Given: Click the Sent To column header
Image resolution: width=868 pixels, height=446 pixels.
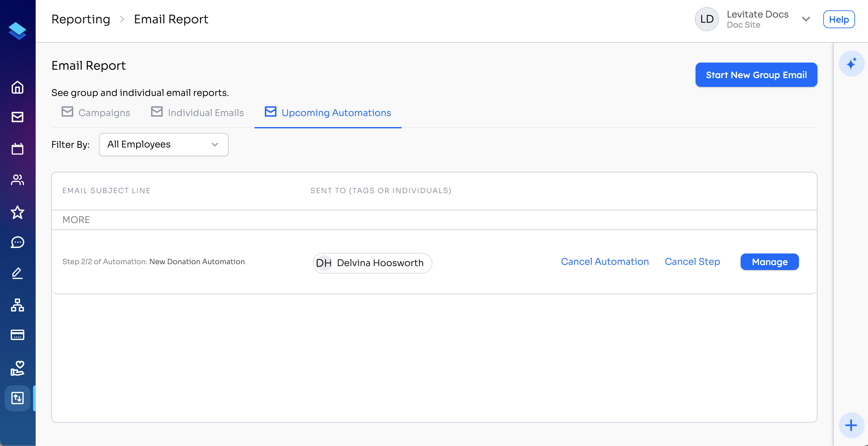Looking at the screenshot, I should point(381,191).
